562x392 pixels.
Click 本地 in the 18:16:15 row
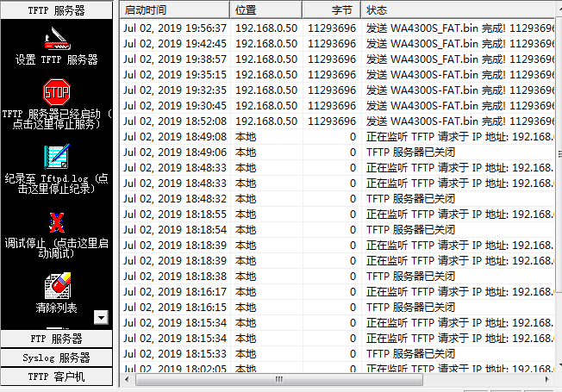(x=246, y=308)
